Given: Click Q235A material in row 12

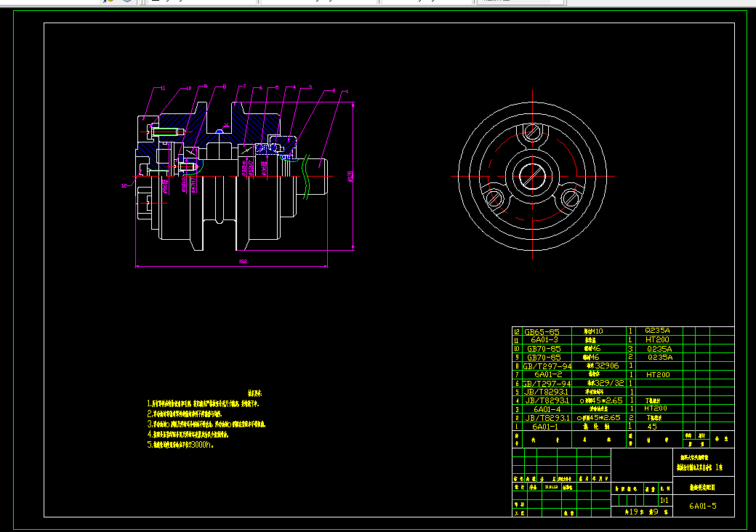Looking at the screenshot, I should click(657, 331).
